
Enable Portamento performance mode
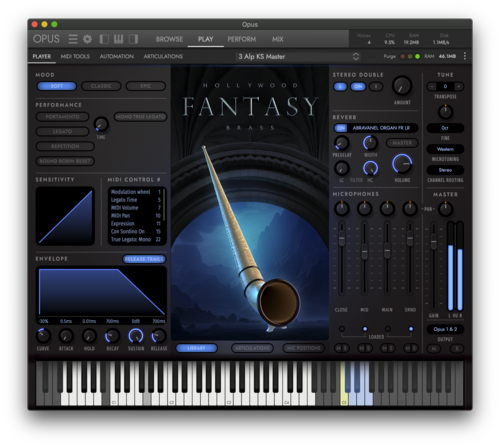(x=62, y=117)
